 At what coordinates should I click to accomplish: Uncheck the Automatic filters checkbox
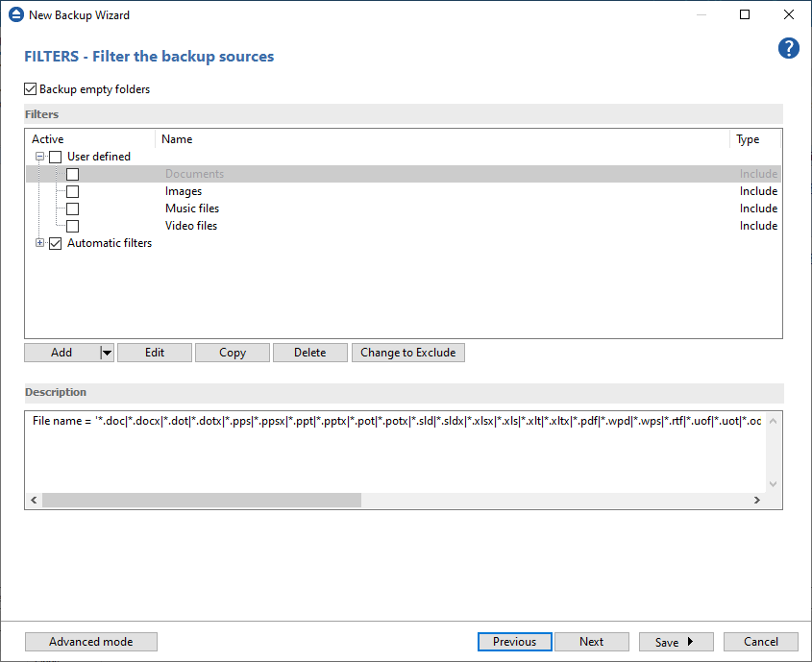(x=55, y=243)
